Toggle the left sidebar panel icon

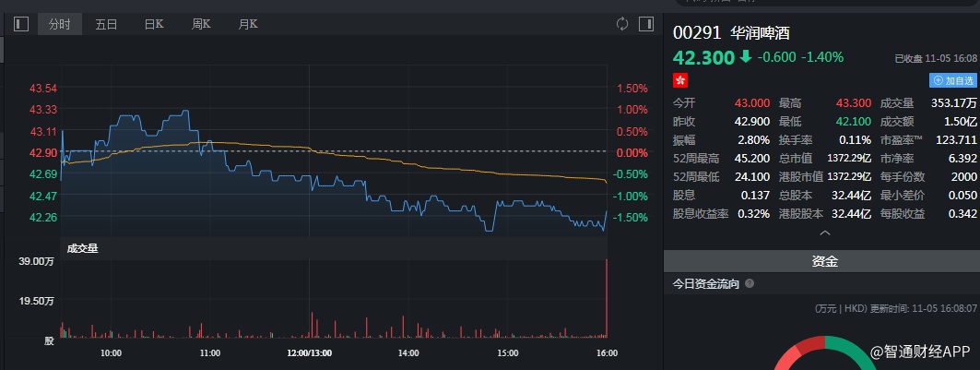(22, 24)
